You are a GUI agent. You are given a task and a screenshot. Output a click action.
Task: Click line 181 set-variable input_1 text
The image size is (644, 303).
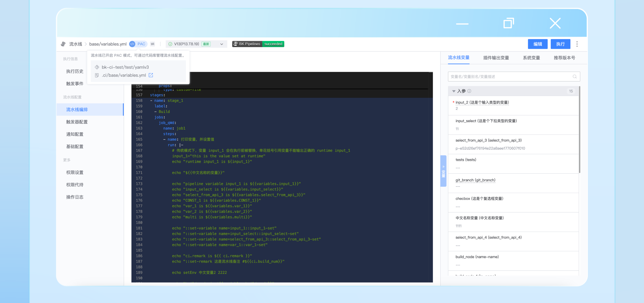point(224,228)
